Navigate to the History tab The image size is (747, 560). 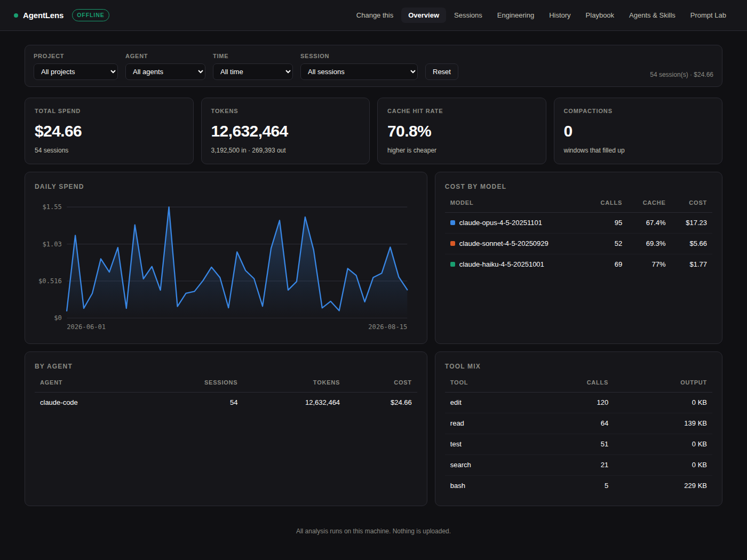[560, 15]
